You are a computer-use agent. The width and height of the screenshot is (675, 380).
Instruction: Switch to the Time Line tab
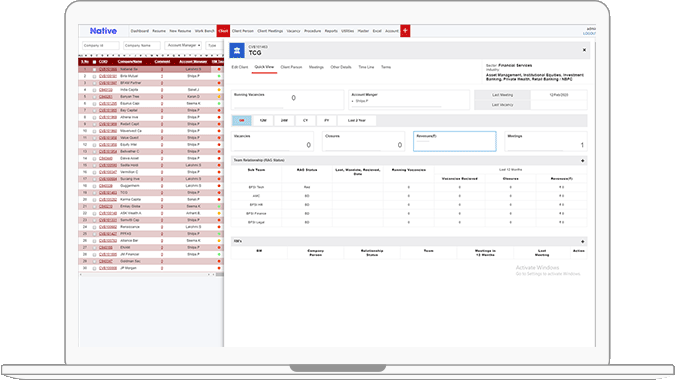(x=366, y=67)
